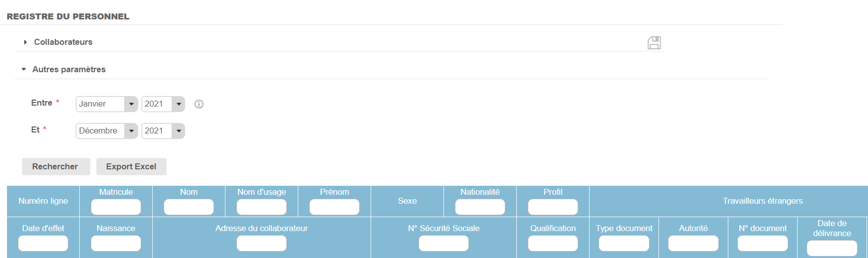Click the Date d'effet filter input
Screen dimensions: 868x258
[43, 243]
